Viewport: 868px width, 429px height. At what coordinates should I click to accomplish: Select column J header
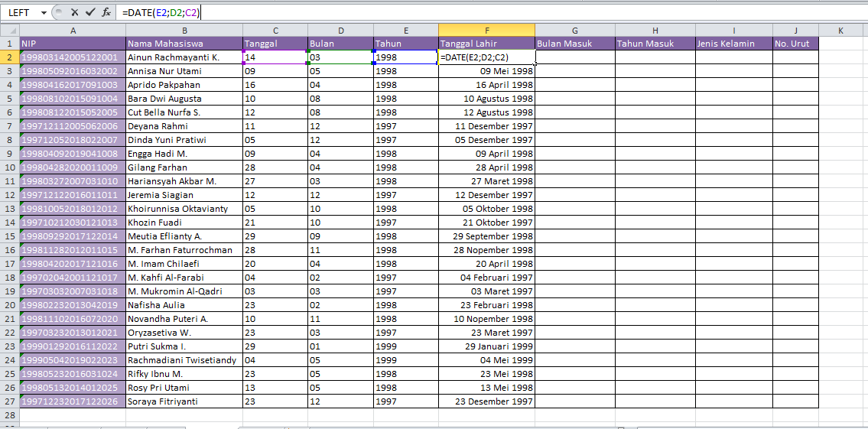click(795, 31)
